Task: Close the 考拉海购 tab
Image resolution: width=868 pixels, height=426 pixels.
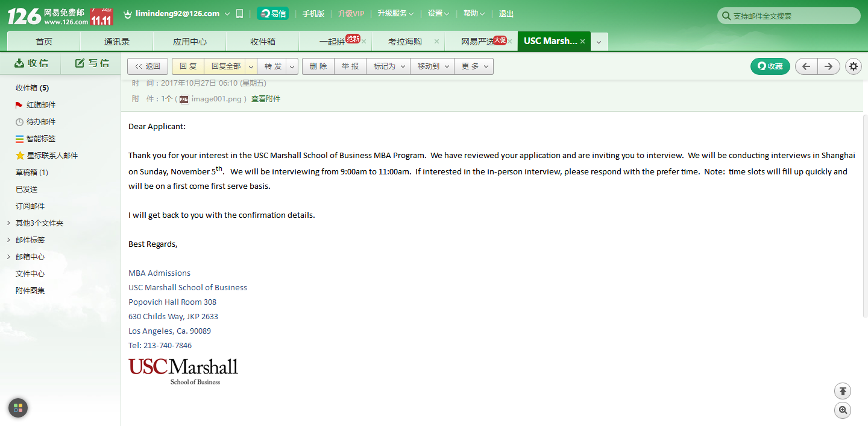Action: 436,42
